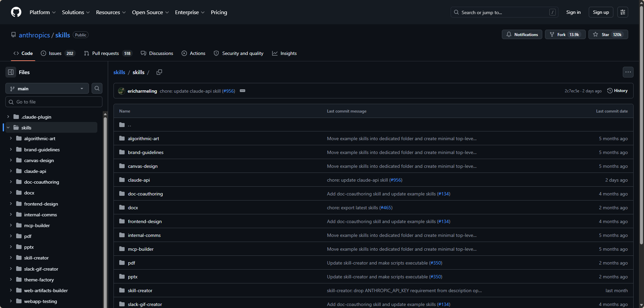Expand the brand-guidelines tree chevron

[11, 150]
